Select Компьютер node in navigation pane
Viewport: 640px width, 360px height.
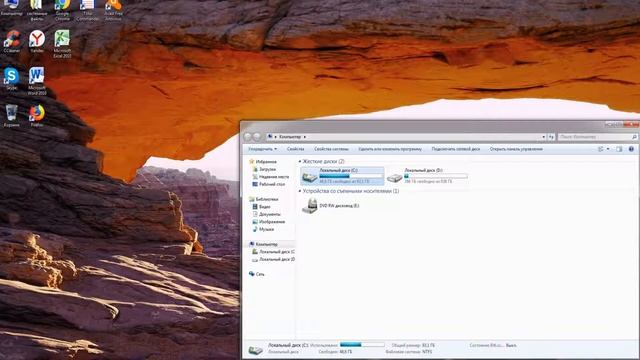[263, 244]
